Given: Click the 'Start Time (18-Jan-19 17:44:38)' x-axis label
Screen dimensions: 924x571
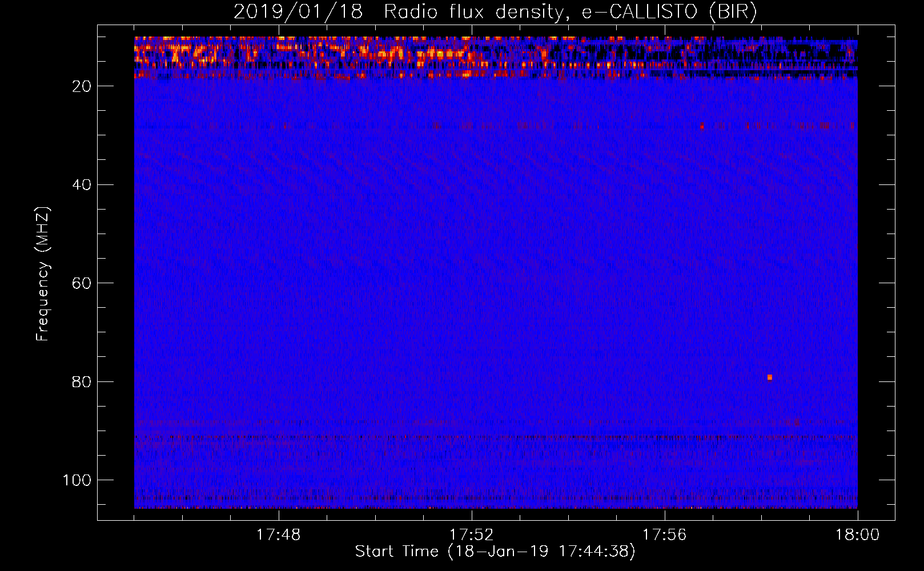Looking at the screenshot, I should (x=495, y=552).
